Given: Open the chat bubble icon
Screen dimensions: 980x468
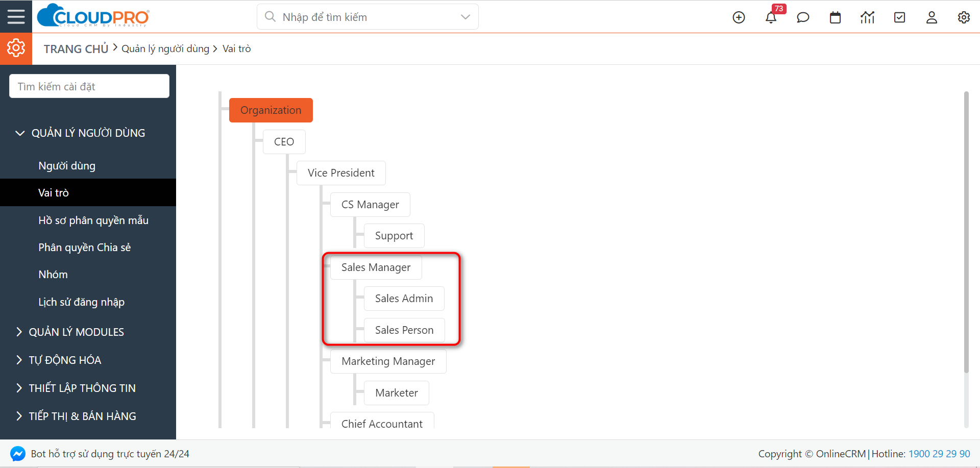Looking at the screenshot, I should (803, 17).
